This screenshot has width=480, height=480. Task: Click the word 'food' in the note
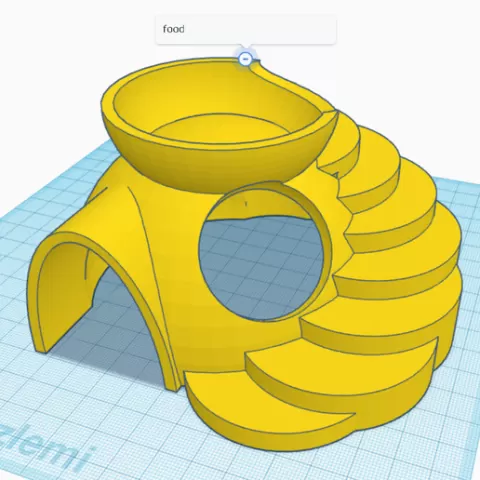[173, 29]
